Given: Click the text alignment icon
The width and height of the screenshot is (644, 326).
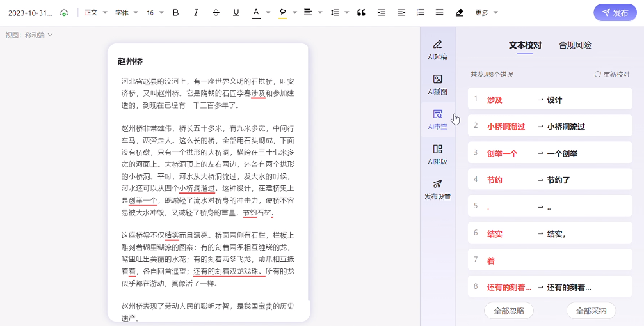Looking at the screenshot, I should 308,12.
